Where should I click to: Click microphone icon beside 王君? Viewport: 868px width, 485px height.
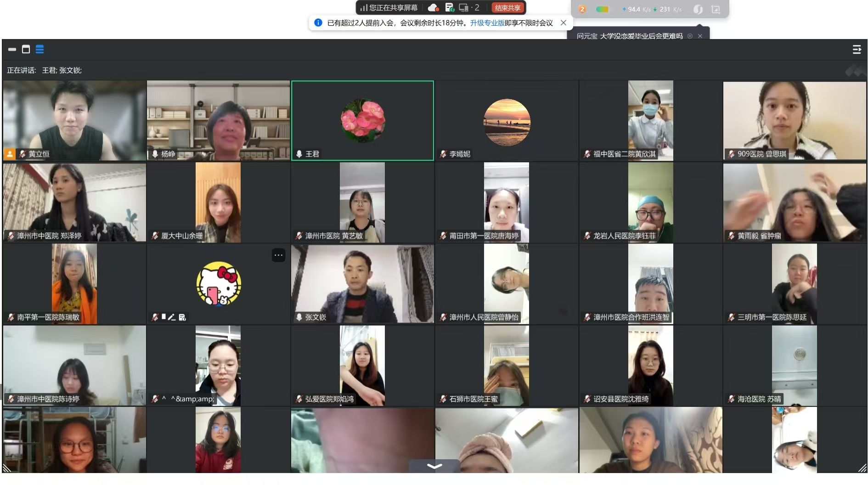(x=299, y=154)
